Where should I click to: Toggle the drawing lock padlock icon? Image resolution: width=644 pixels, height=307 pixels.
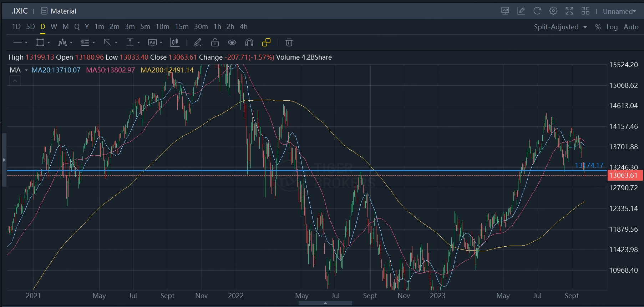[215, 43]
